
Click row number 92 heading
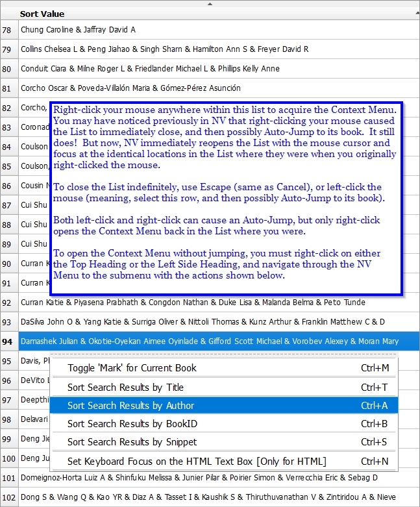click(9, 303)
